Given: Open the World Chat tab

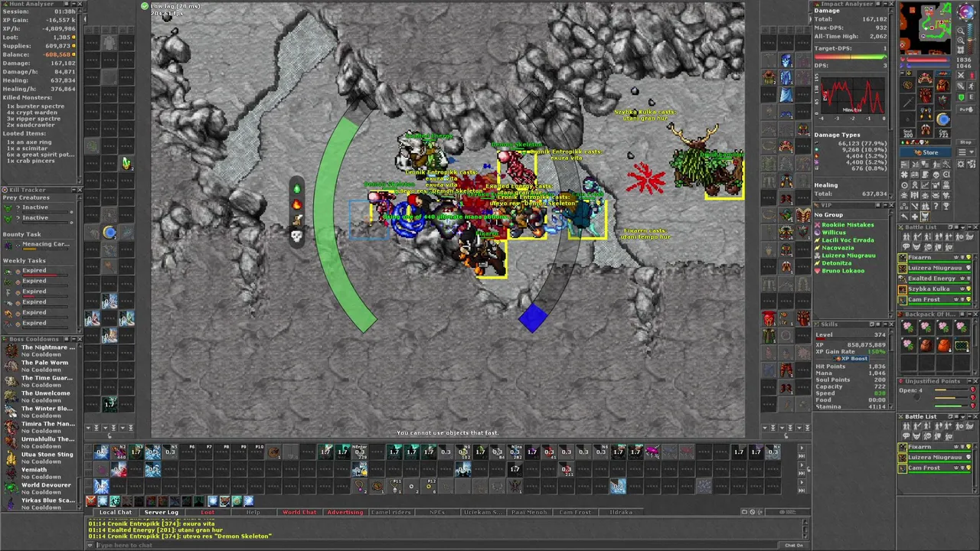Looking at the screenshot, I should click(299, 512).
